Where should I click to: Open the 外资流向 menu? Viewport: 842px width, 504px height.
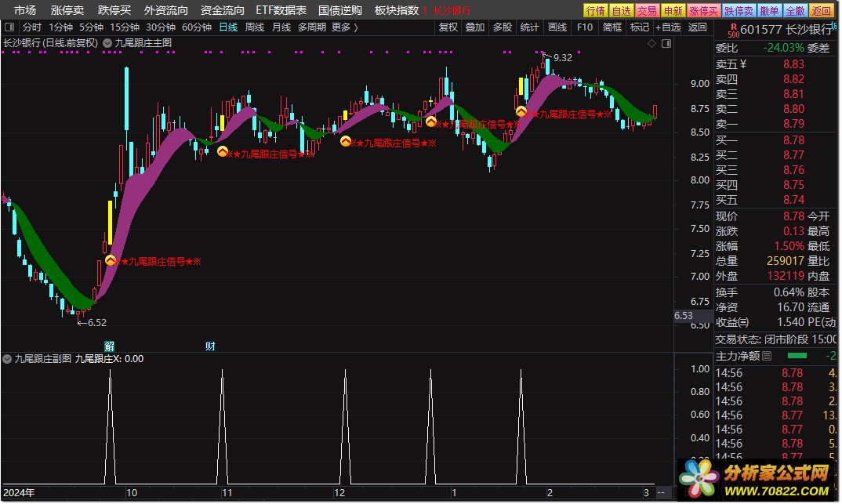click(166, 10)
